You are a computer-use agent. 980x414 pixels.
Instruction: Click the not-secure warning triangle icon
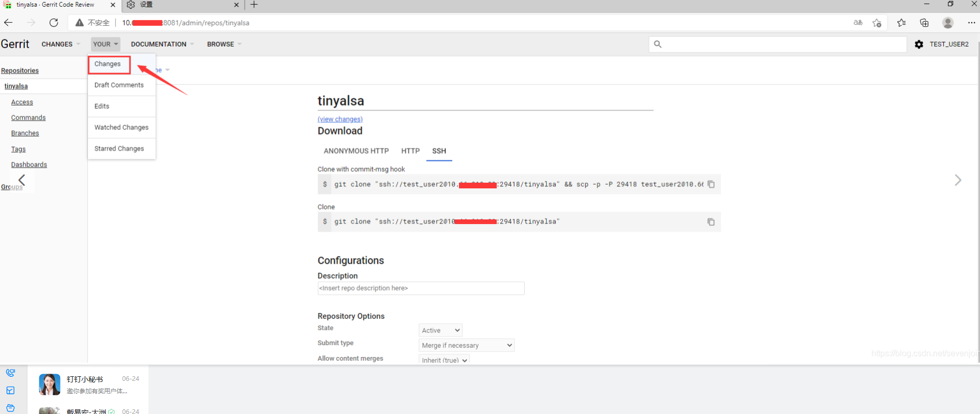click(79, 23)
